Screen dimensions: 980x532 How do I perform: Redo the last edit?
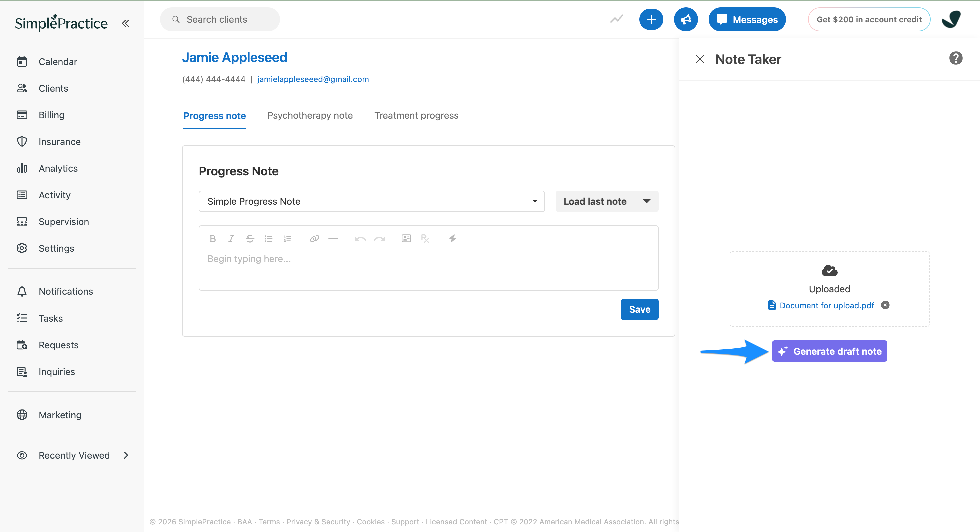click(379, 239)
